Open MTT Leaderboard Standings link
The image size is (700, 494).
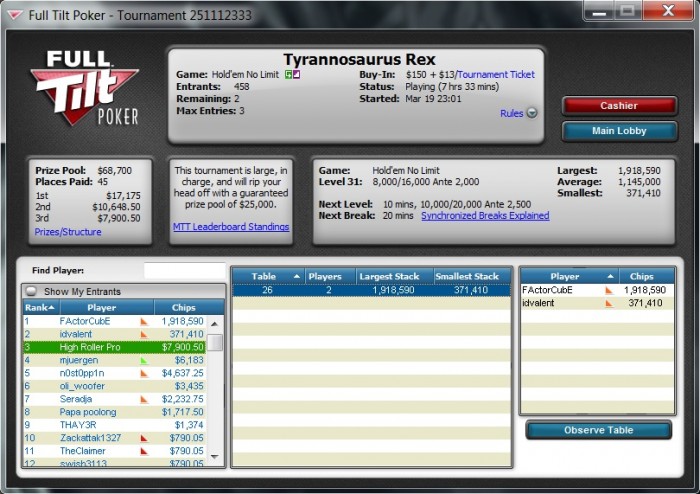[x=231, y=227]
